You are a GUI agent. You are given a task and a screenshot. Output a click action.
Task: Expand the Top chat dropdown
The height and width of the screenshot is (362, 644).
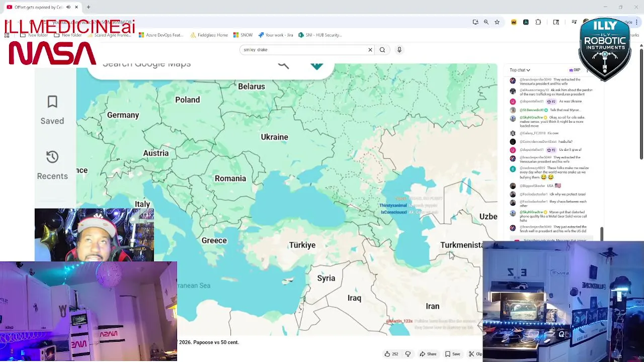click(x=520, y=70)
